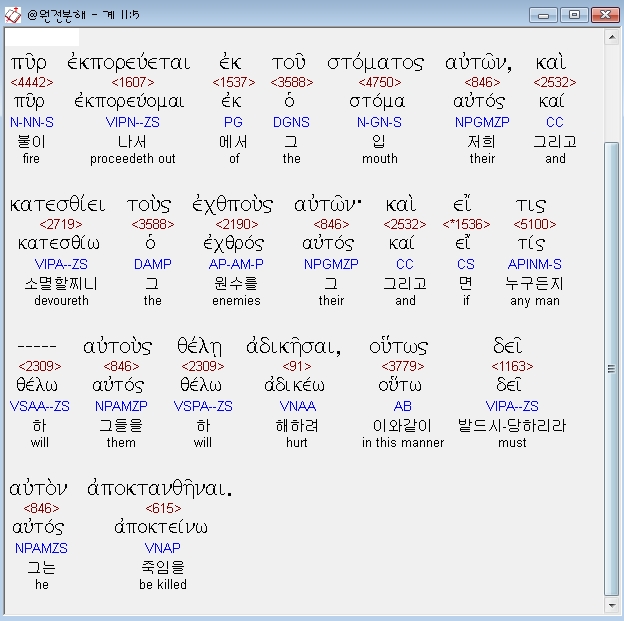
Task: Click the Greek word ἐκπορεύεται
Action: tap(129, 62)
